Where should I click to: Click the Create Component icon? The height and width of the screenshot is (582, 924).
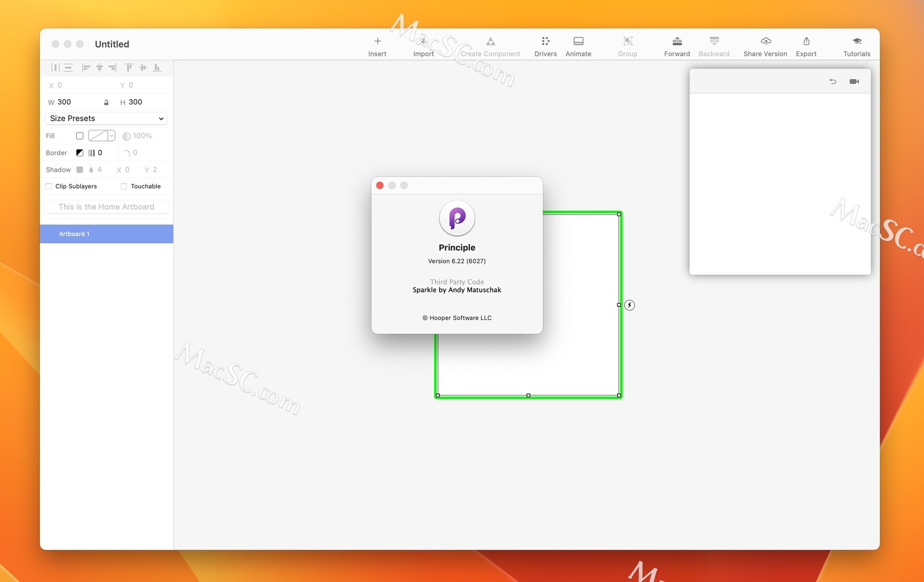click(x=490, y=41)
